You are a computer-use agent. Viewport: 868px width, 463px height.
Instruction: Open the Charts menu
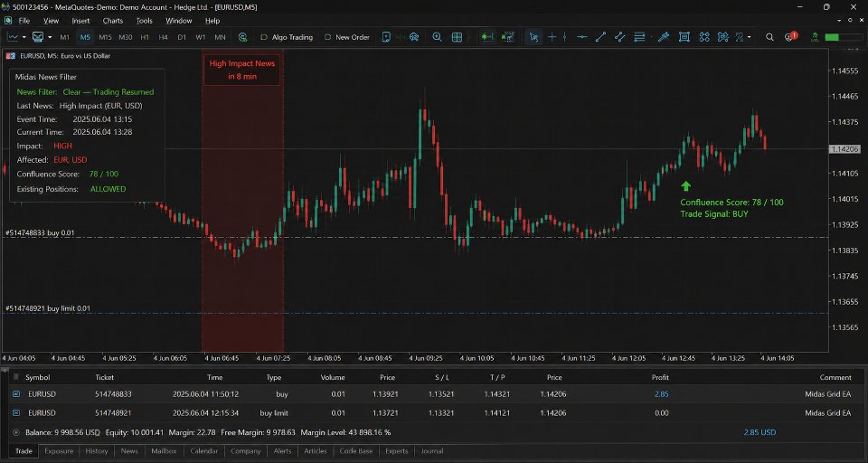click(x=113, y=21)
